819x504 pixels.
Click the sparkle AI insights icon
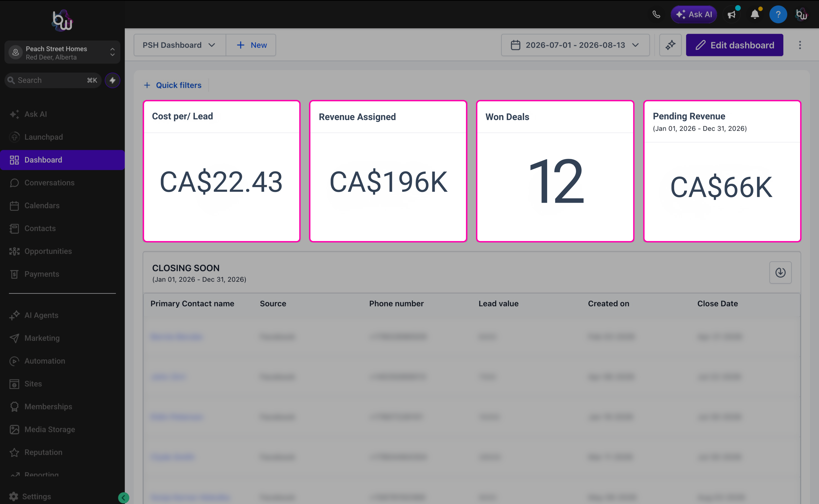tap(670, 45)
